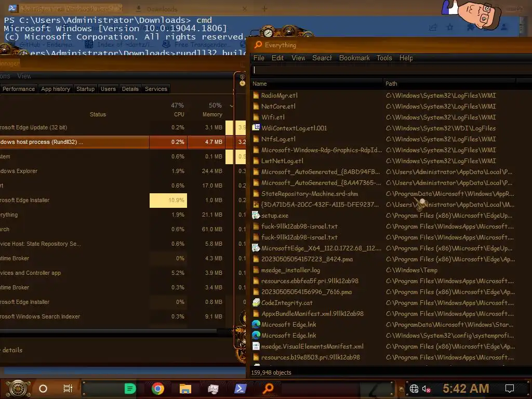This screenshot has width=532, height=399.
Task: Click Status column header in Task Manager
Action: (x=98, y=115)
